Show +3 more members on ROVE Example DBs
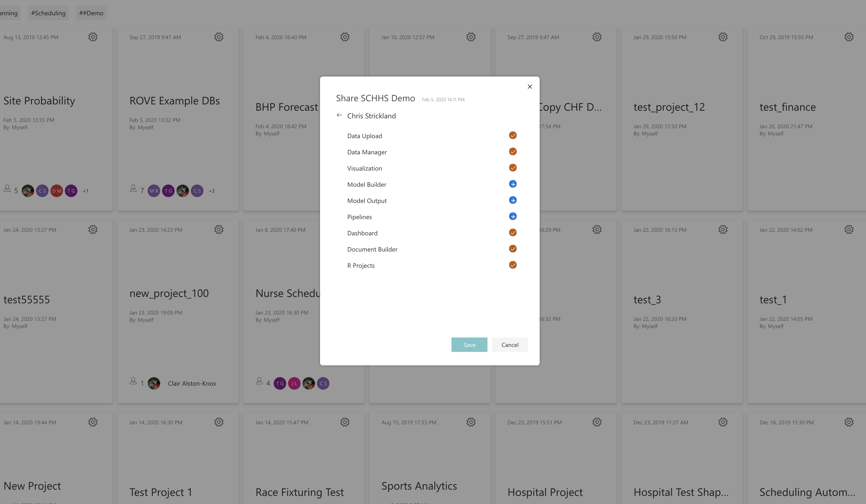 point(212,191)
